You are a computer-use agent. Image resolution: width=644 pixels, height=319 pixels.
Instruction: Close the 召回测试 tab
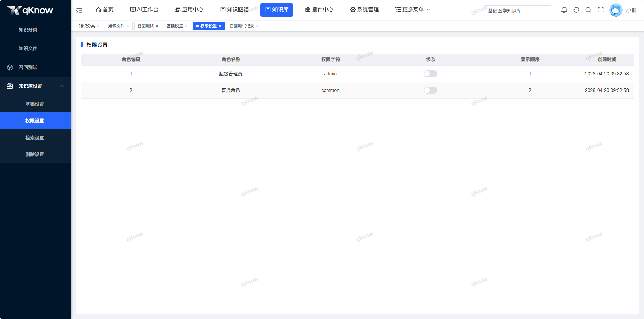pos(157,26)
